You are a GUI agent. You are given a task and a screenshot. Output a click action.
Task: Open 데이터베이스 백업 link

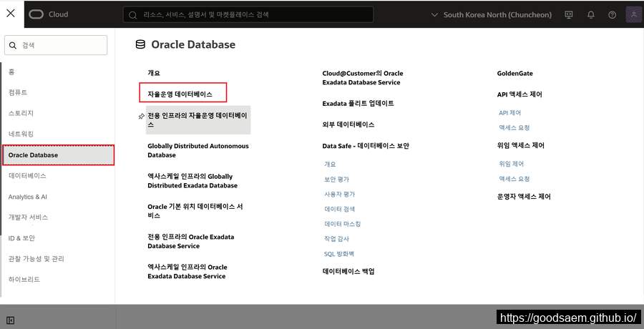[348, 271]
